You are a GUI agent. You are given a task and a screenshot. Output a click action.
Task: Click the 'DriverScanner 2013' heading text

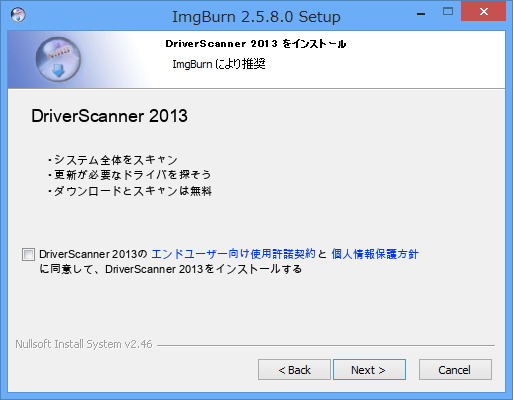click(109, 116)
